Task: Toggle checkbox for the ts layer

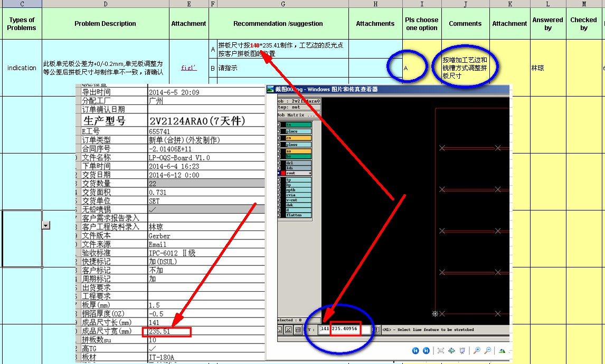Action: (x=279, y=124)
